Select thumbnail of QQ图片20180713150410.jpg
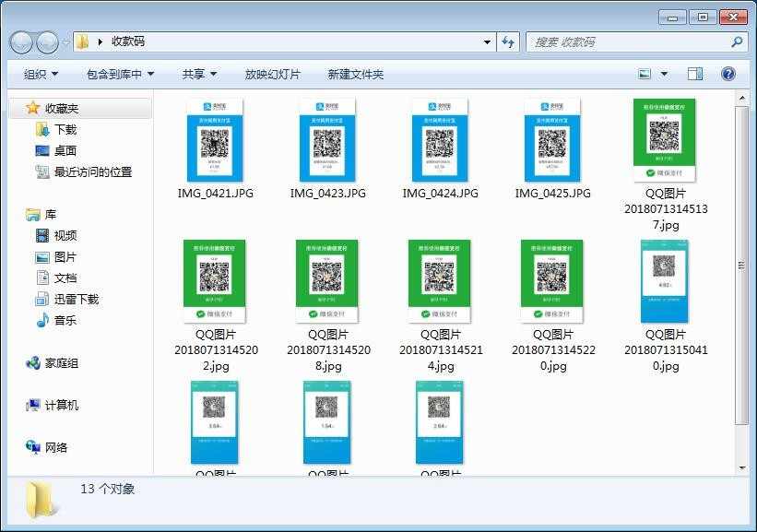Viewport: 757px width, 532px height. pos(665,281)
